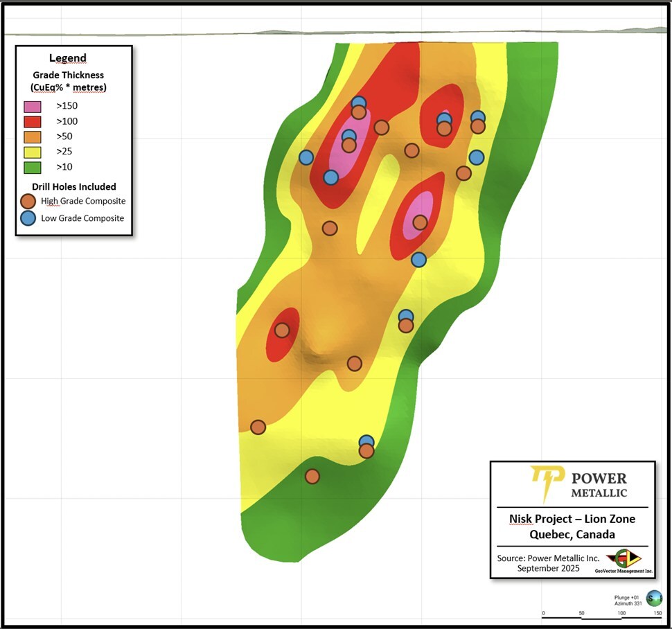Click the orange >50 legend swatch
The image size is (672, 629).
(33, 136)
